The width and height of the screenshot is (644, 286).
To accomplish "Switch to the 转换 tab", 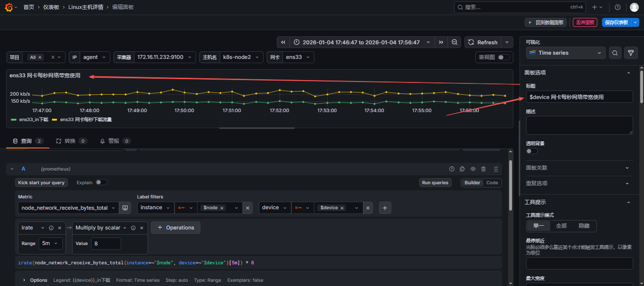I will tap(71, 141).
